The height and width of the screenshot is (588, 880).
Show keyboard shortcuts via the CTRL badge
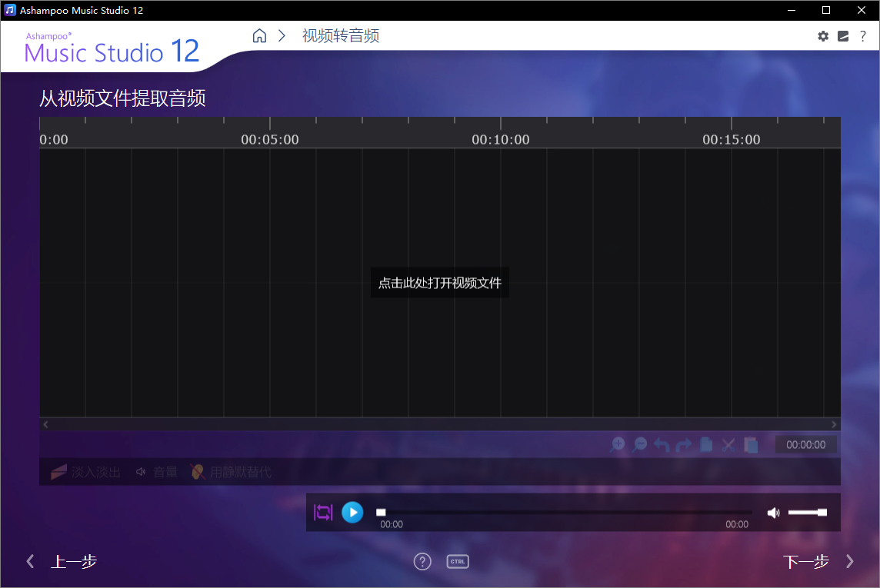pyautogui.click(x=458, y=561)
